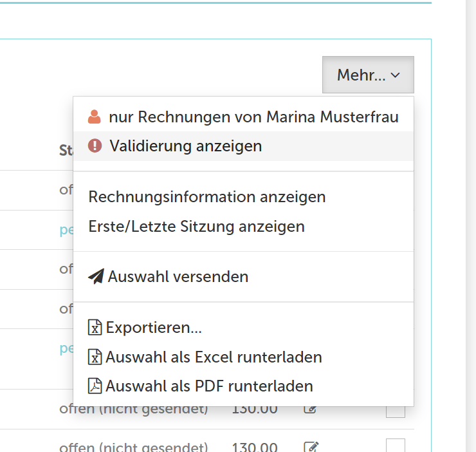476x452 pixels.
Task: Click the person icon beside Marina Musterfrau
Action: pos(95,117)
